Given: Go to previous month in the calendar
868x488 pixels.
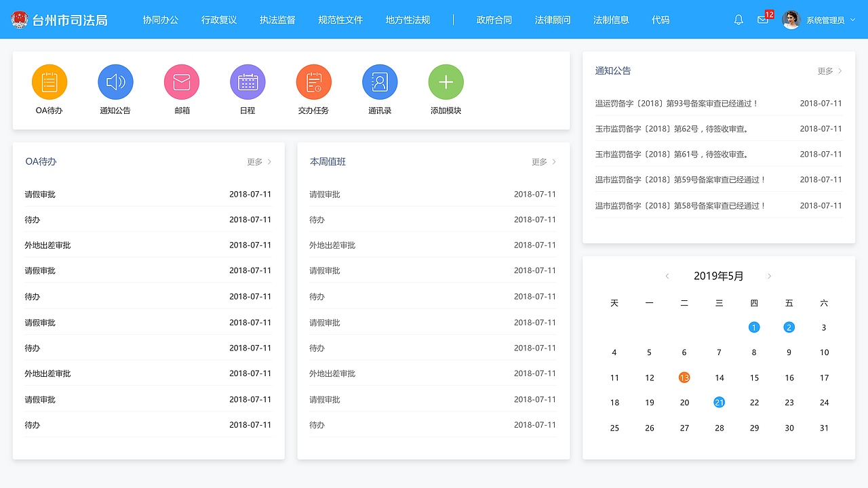Looking at the screenshot, I should point(667,276).
